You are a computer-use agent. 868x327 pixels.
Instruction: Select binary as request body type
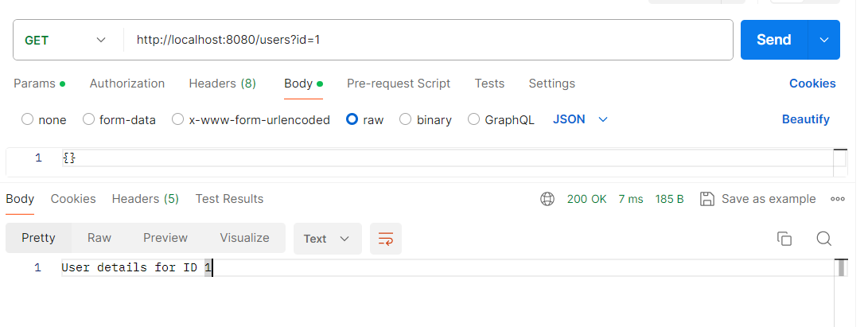(x=405, y=119)
